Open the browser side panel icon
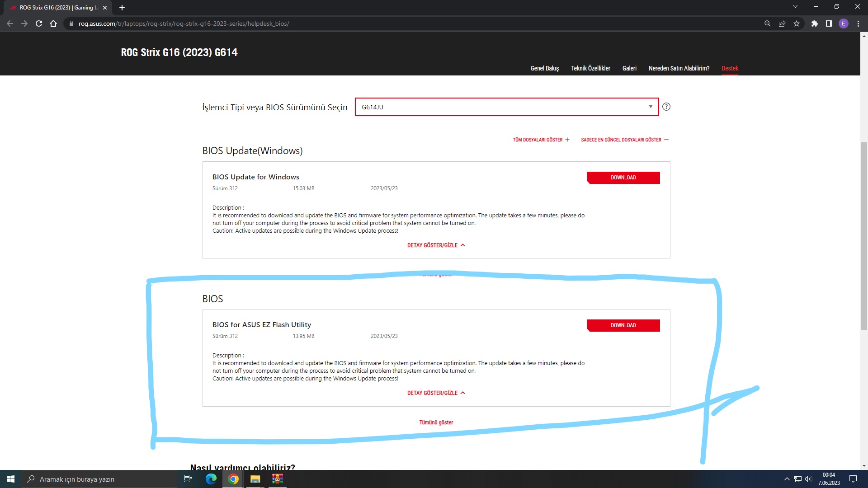868x488 pixels. (829, 23)
